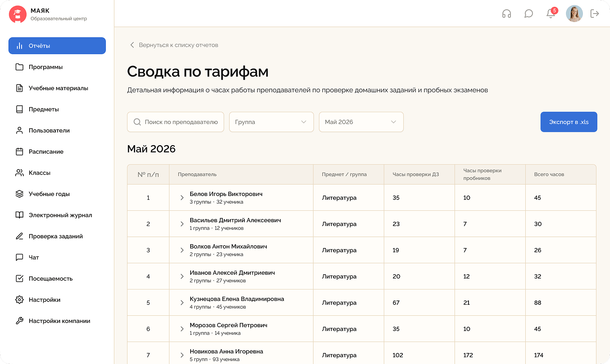Open the headphones support icon

pos(507,14)
